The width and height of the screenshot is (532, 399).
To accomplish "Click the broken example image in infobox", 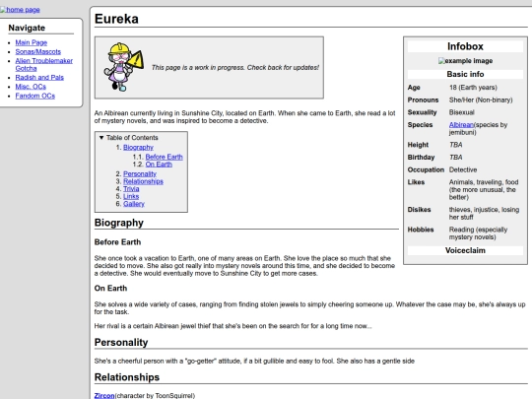I will coord(465,61).
